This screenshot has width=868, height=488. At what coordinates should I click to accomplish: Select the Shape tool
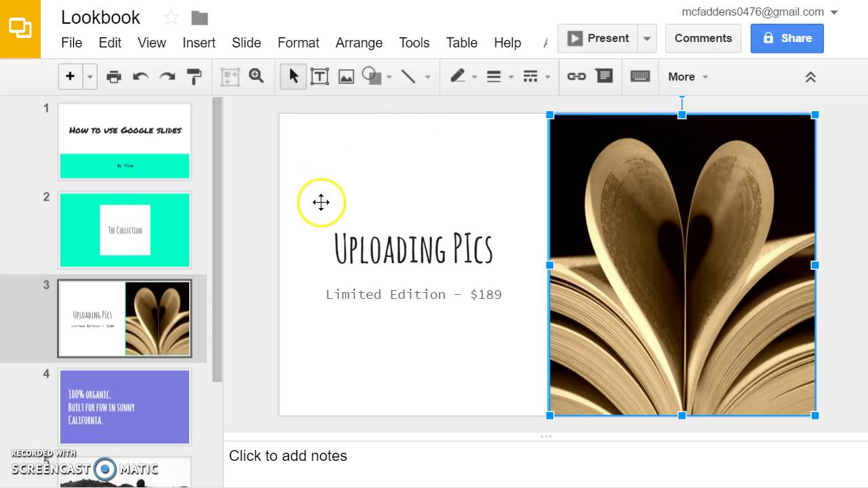click(372, 76)
